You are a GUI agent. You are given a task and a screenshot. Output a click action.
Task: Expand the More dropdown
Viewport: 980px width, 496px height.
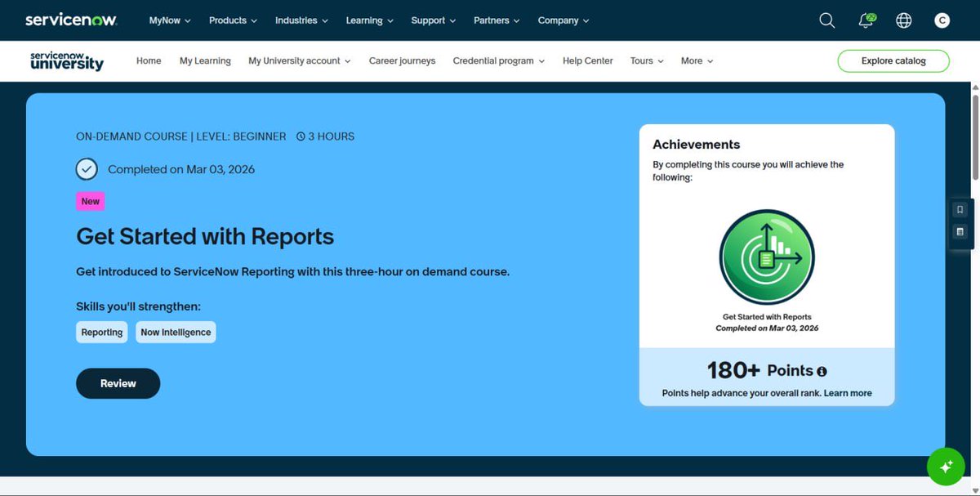click(x=697, y=60)
